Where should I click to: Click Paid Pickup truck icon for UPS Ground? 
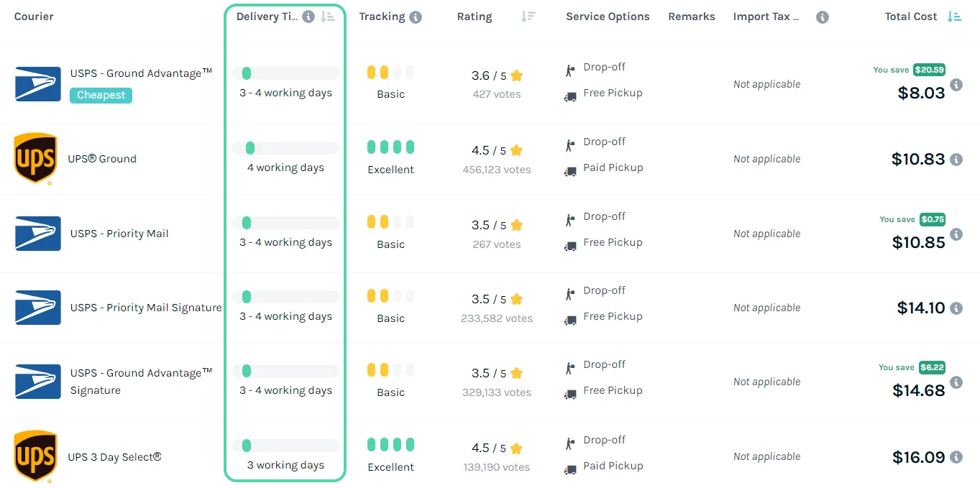tap(570, 172)
